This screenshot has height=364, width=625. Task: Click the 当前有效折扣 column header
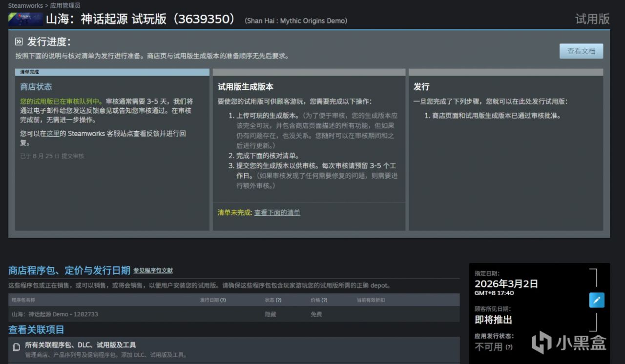371,300
